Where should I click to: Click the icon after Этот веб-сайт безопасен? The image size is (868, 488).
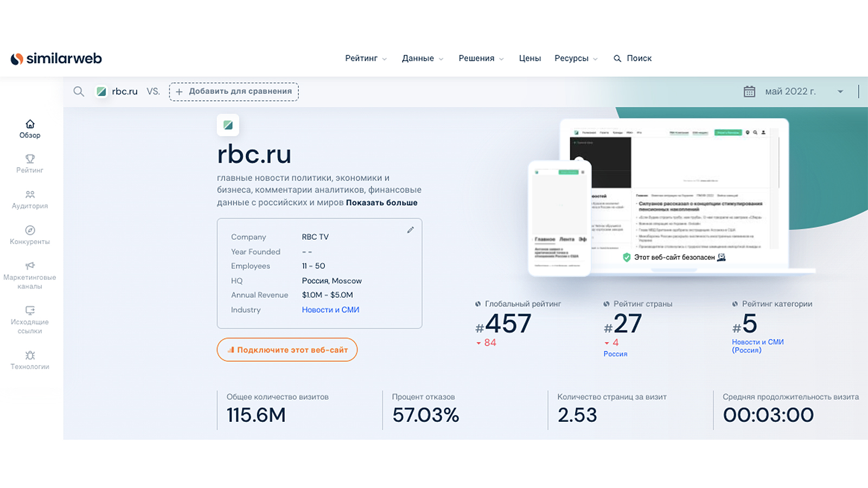click(x=722, y=257)
